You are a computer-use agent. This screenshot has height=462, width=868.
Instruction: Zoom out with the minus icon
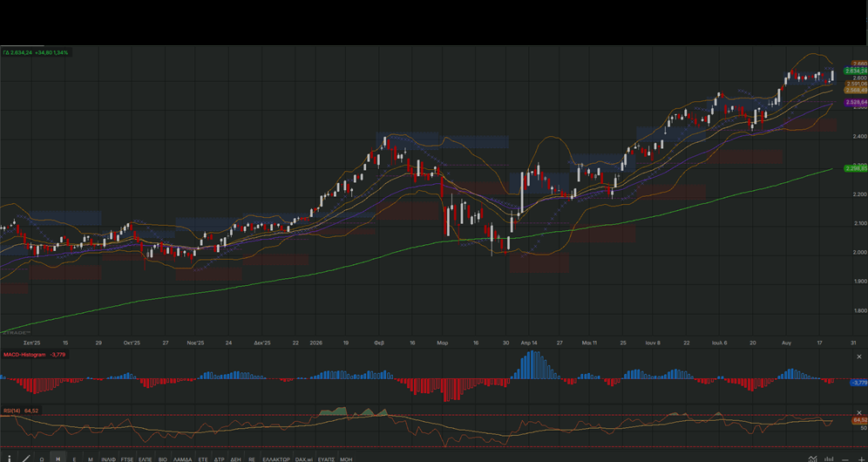click(845, 459)
